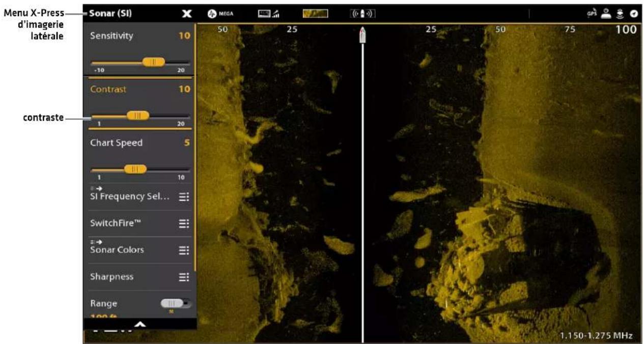644x344 pixels.
Task: Tap the layered status icon right of the boat icon
Action: [x=620, y=14]
